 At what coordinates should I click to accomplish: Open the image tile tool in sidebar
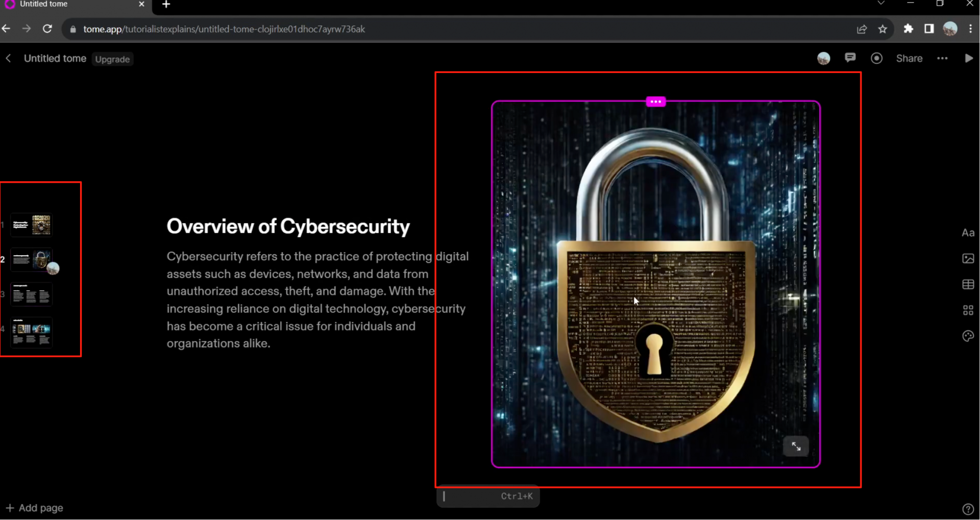tap(968, 259)
